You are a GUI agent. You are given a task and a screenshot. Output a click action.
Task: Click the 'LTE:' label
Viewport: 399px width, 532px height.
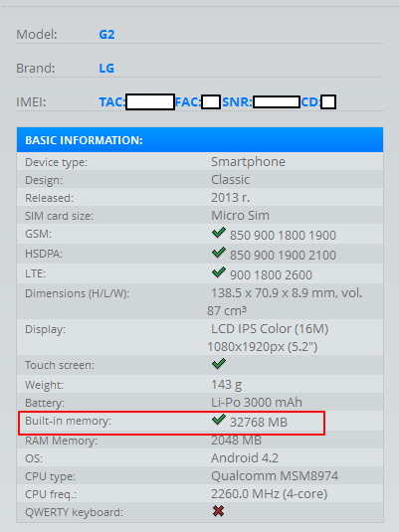coord(35,273)
